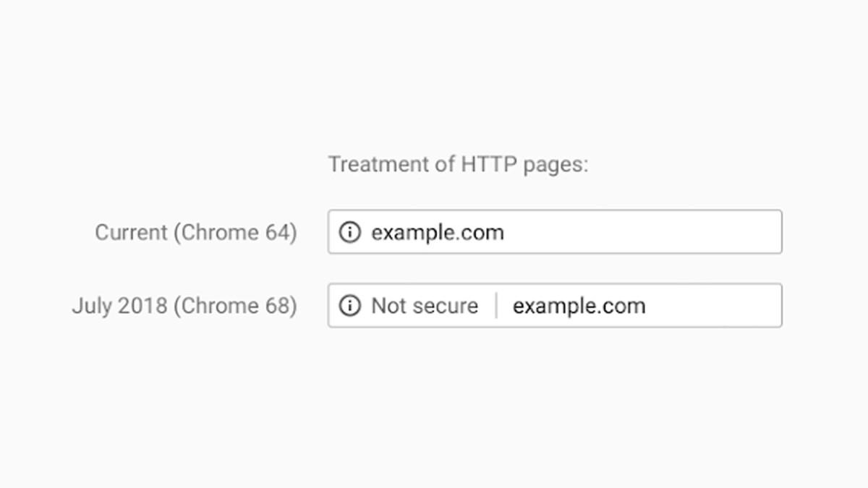The image size is (868, 488).
Task: Select example.com text in Chrome 64 address bar
Action: click(438, 233)
